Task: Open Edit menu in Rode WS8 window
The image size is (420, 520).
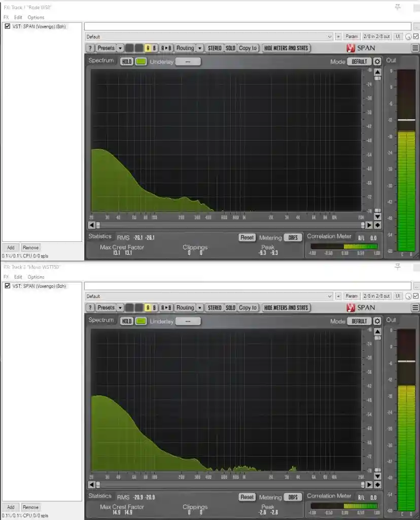Action: tap(18, 17)
